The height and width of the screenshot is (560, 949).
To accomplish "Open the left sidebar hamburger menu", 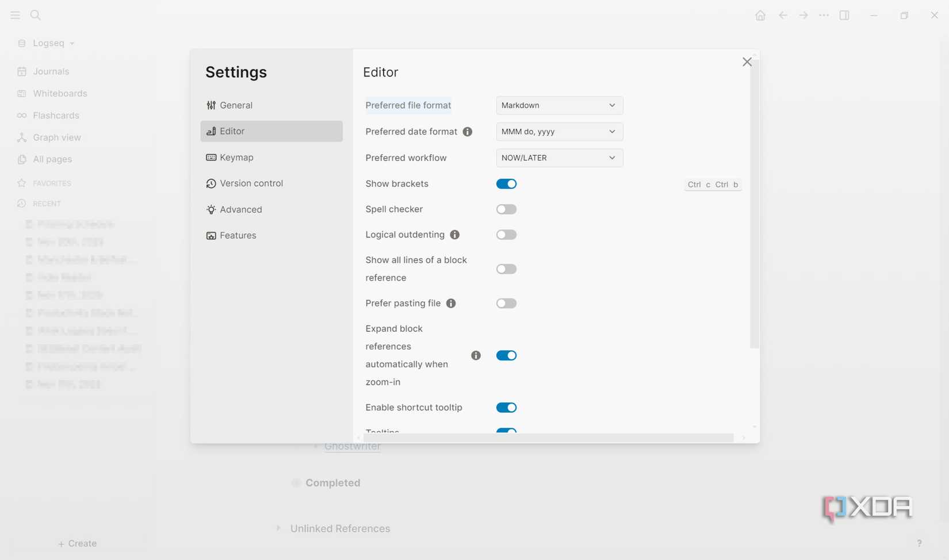I will click(16, 16).
